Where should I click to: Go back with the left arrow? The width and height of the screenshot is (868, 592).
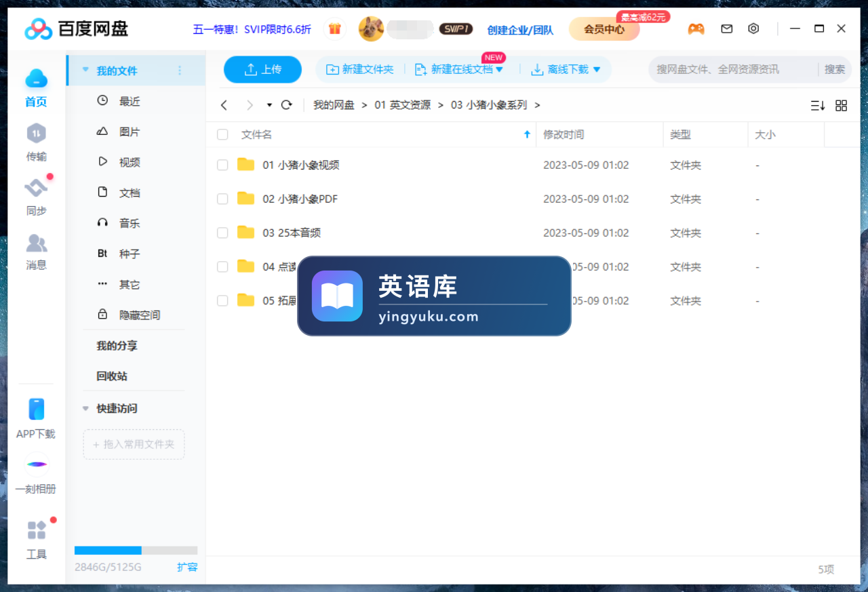click(x=224, y=105)
